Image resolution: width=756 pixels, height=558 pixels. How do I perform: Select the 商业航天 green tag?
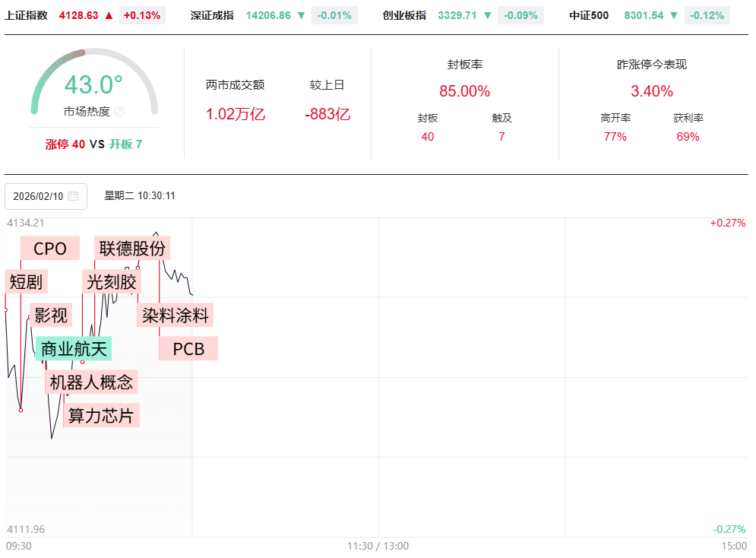(x=74, y=349)
